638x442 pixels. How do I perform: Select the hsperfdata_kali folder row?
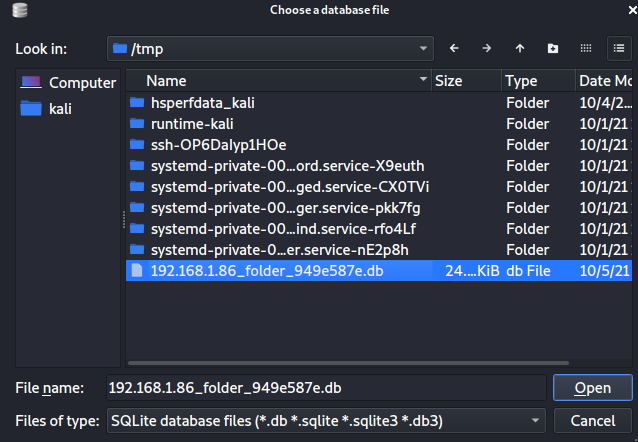[379, 103]
